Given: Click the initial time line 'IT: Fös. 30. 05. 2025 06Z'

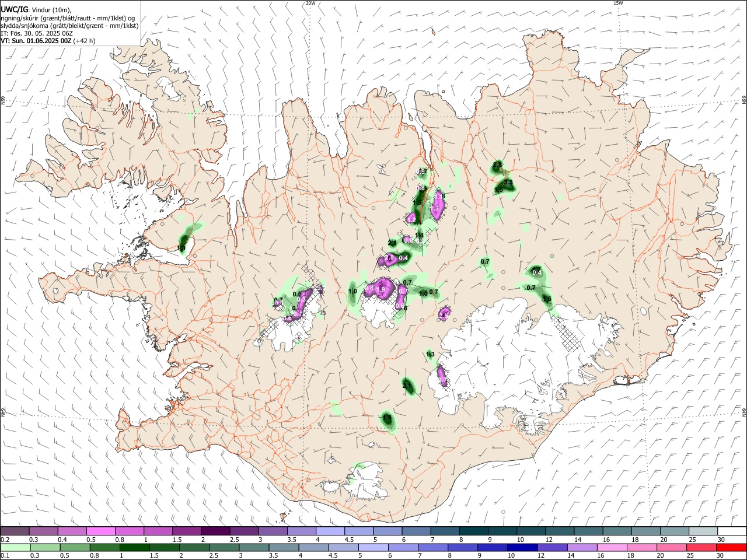Looking at the screenshot, I should click(37, 33).
